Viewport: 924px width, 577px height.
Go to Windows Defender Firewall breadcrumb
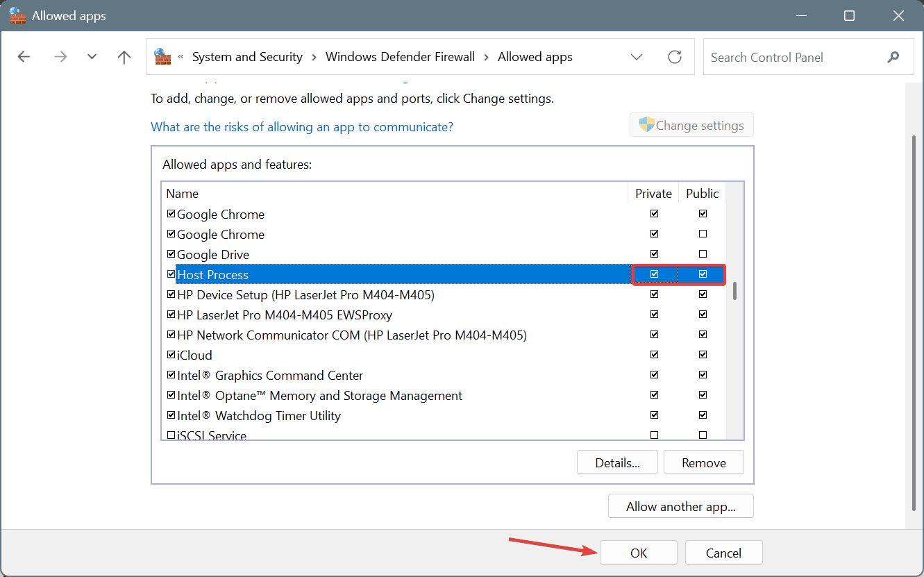point(400,57)
